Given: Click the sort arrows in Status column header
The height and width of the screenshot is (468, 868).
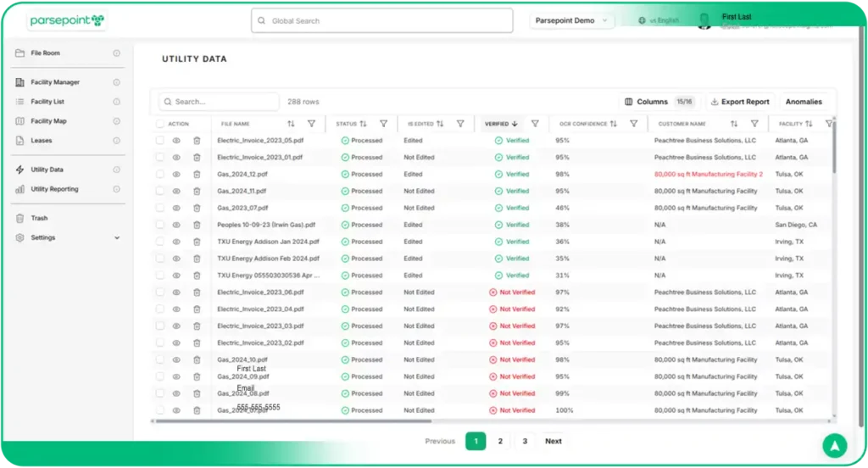Looking at the screenshot, I should tap(364, 124).
